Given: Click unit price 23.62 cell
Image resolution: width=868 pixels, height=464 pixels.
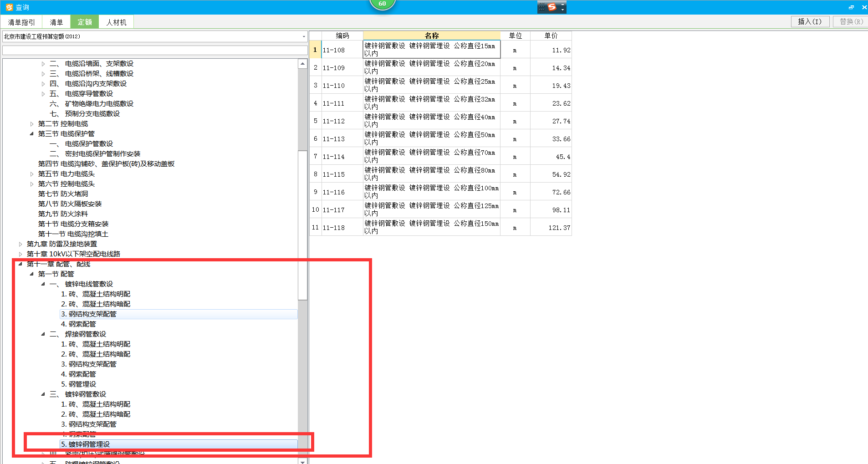Looking at the screenshot, I should point(551,103).
